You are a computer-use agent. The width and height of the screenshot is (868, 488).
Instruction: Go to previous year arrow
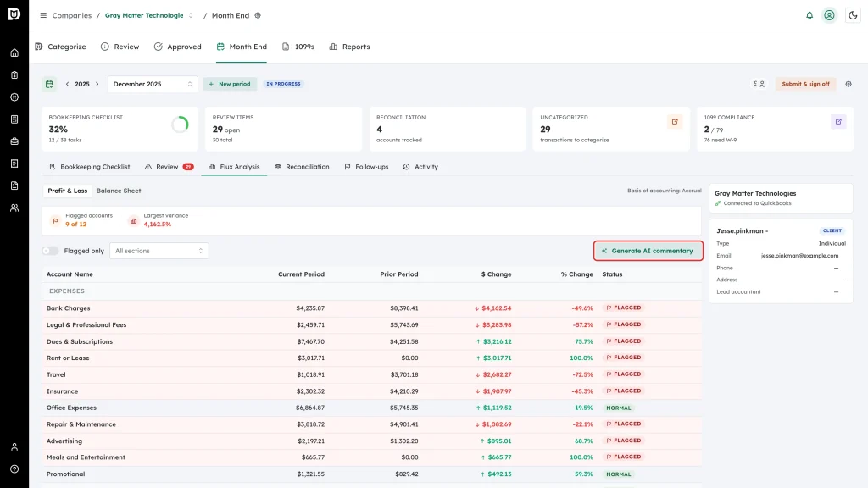[x=68, y=84]
